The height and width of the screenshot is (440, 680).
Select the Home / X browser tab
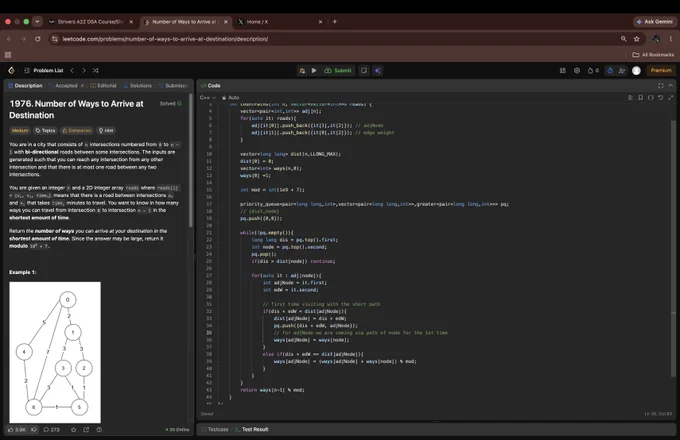(280, 22)
